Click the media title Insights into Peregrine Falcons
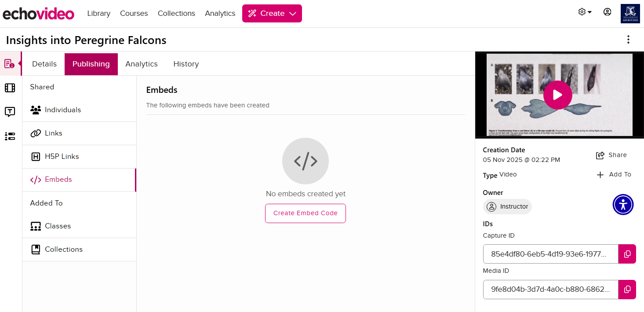644x312 pixels. [86, 40]
